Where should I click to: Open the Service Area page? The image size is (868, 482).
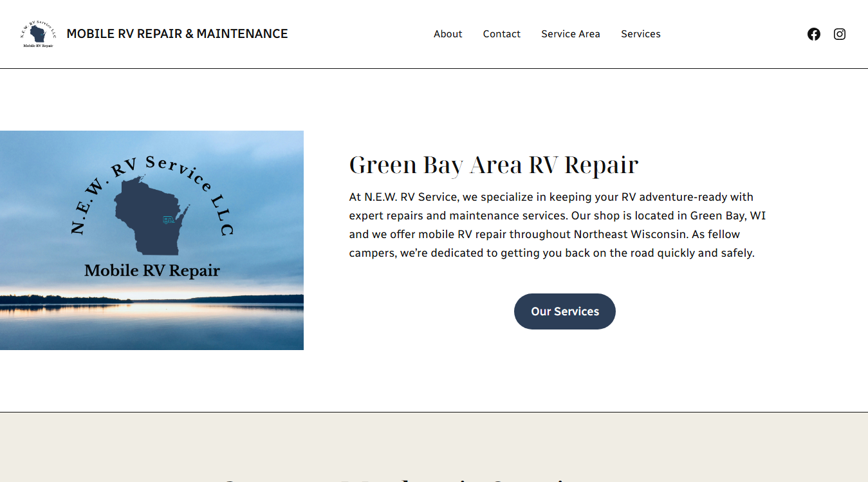(571, 34)
